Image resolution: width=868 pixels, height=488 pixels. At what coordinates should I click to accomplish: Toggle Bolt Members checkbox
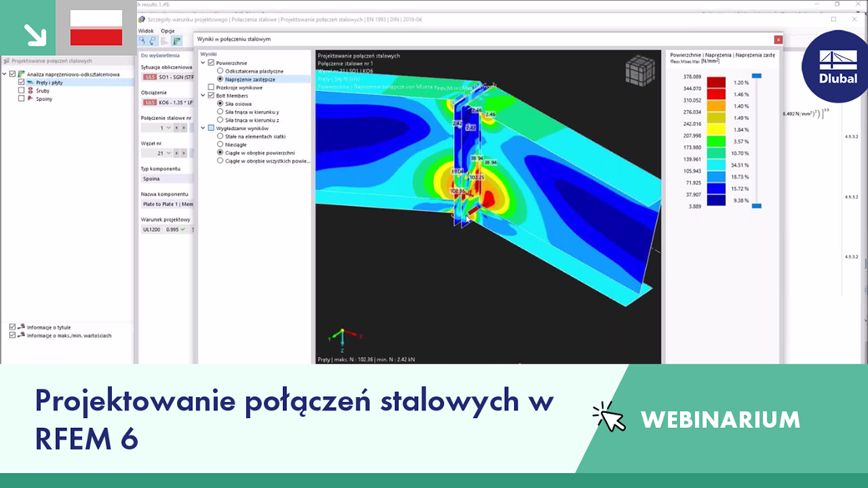[x=211, y=96]
